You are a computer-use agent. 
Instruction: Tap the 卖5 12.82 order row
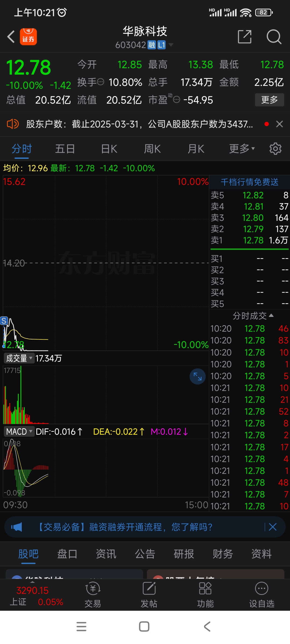[x=249, y=195]
